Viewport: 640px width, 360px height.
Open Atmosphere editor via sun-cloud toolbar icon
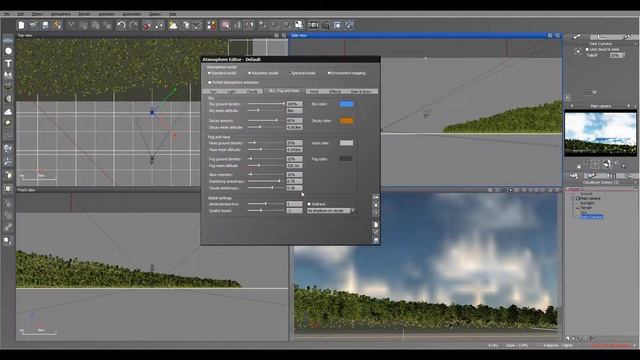(x=173, y=25)
